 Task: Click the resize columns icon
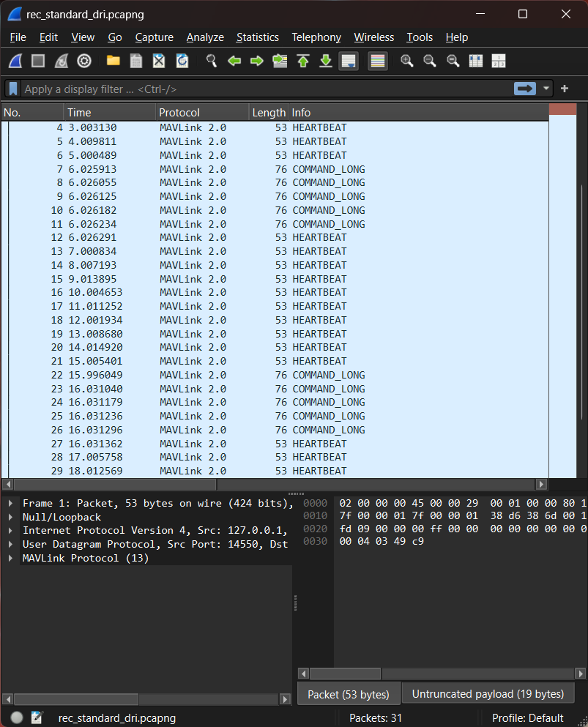point(499,61)
